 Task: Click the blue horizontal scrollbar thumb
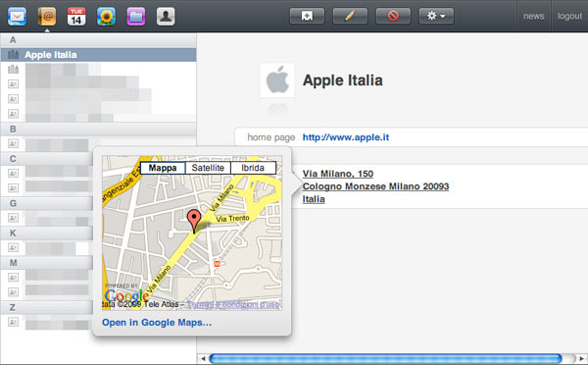tap(385, 358)
